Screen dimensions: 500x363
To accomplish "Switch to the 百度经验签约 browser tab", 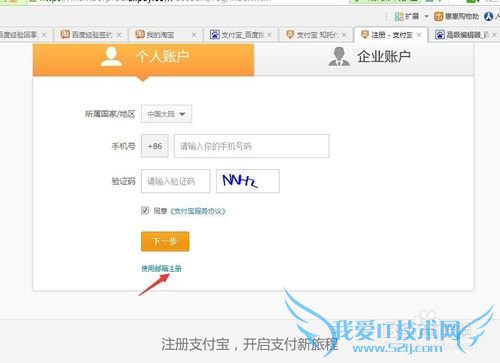I will (92, 35).
